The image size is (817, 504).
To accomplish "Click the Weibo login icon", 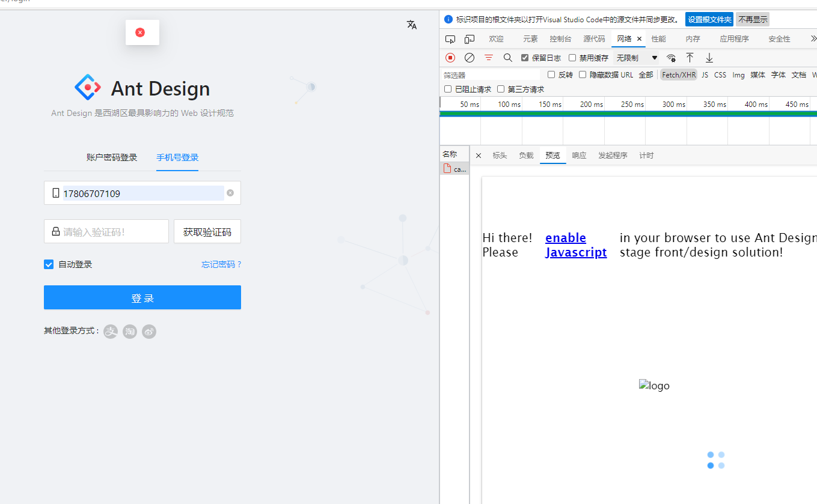I will (x=149, y=332).
